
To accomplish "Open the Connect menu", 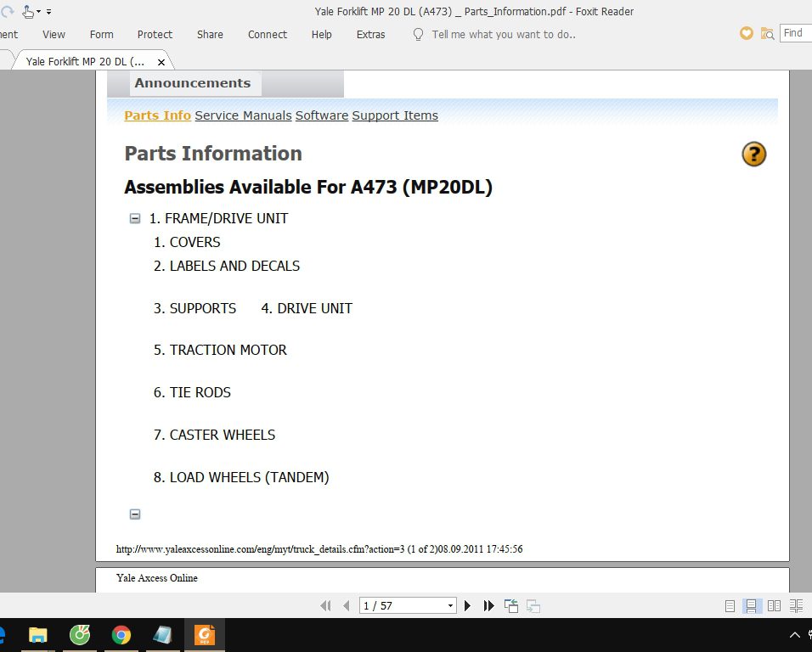I will (268, 35).
